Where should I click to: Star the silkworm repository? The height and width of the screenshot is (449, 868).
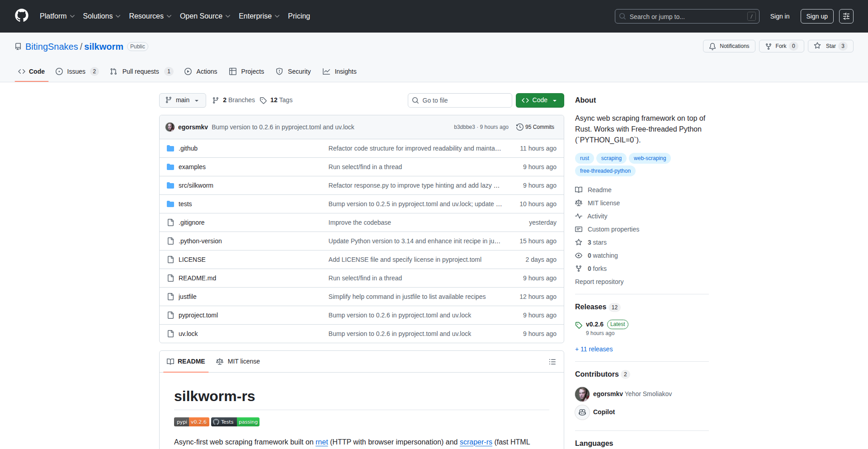(830, 46)
